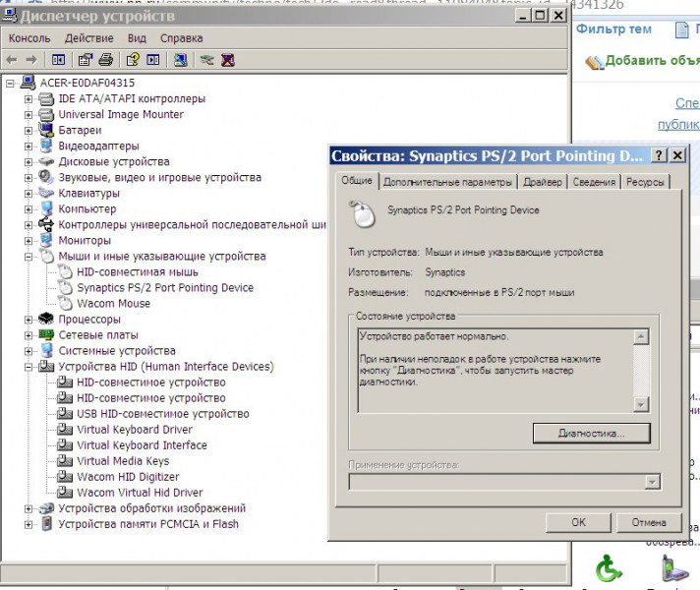The image size is (700, 590).
Task: Open the Применение устройства dropdown
Action: 652,482
